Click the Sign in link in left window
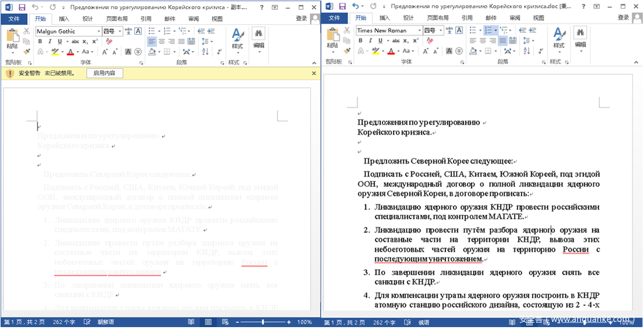The height and width of the screenshot is (330, 644). click(x=302, y=18)
